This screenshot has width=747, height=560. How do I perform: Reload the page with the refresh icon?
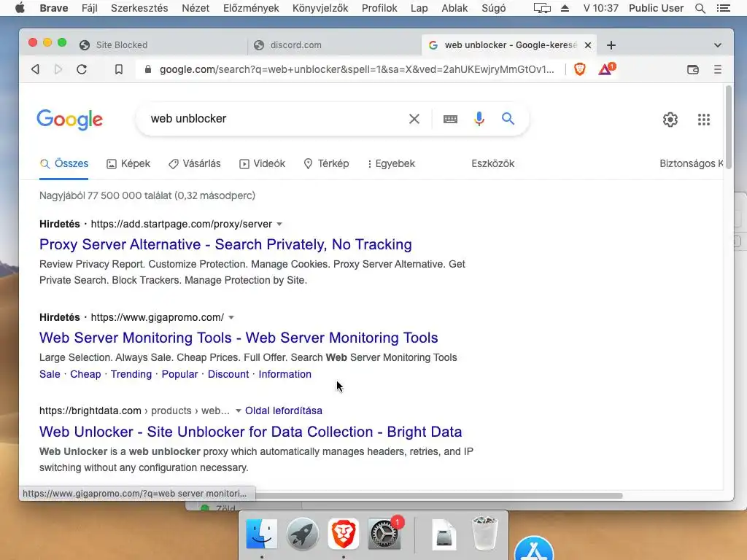[82, 69]
